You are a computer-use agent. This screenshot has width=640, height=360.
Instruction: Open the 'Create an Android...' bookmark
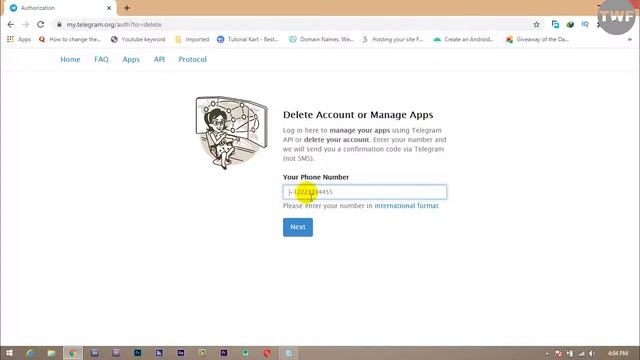pos(464,39)
